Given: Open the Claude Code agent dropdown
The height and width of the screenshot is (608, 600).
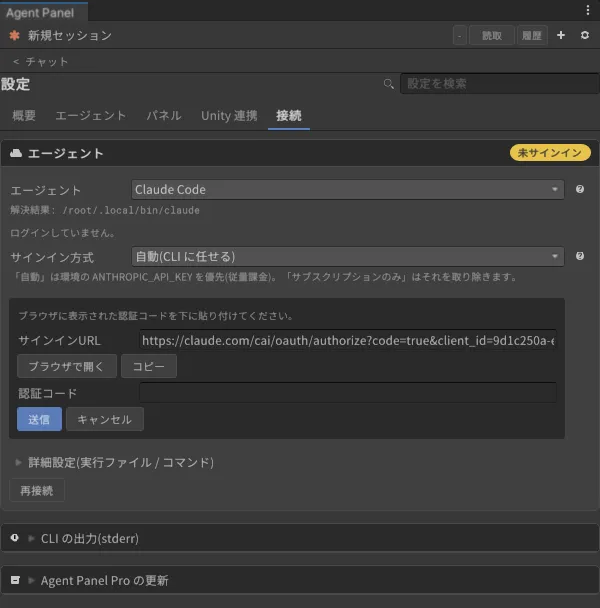Looking at the screenshot, I should [x=348, y=190].
